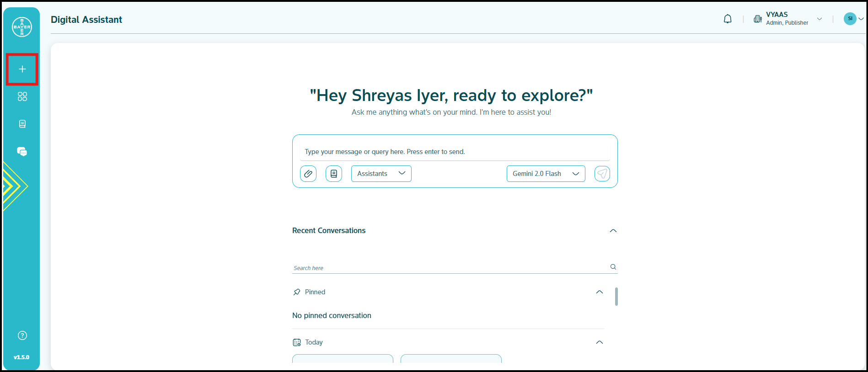Open the Assistants dropdown

381,174
